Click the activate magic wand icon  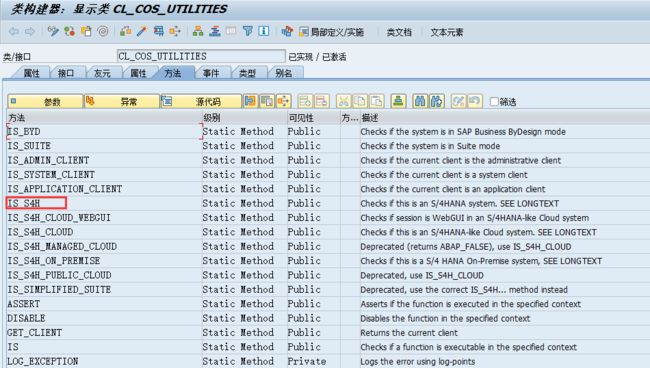pyautogui.click(x=142, y=31)
